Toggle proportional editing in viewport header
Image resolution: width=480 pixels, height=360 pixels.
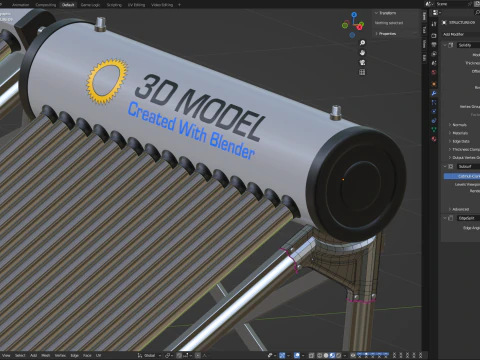tap(198, 355)
